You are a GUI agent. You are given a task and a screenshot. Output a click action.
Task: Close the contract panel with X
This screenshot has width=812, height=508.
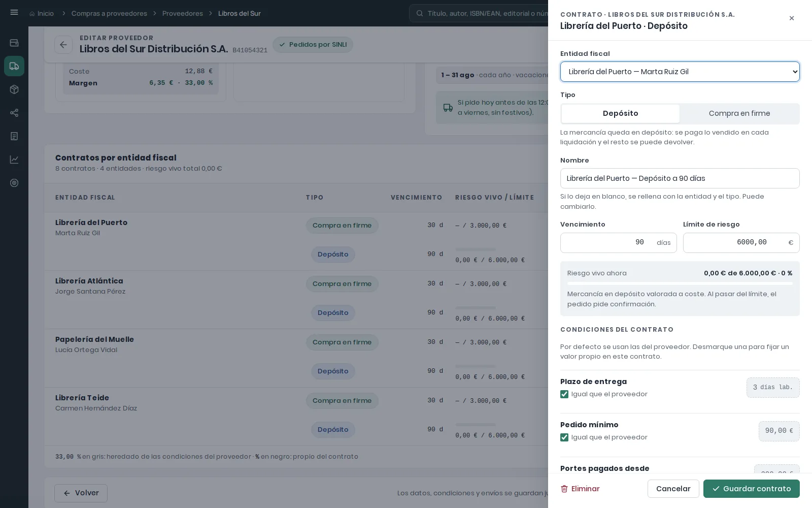pyautogui.click(x=792, y=18)
